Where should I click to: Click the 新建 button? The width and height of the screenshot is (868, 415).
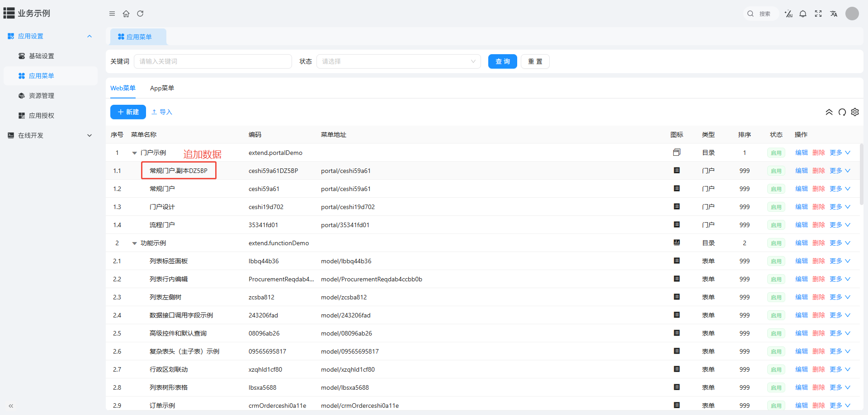coord(128,112)
